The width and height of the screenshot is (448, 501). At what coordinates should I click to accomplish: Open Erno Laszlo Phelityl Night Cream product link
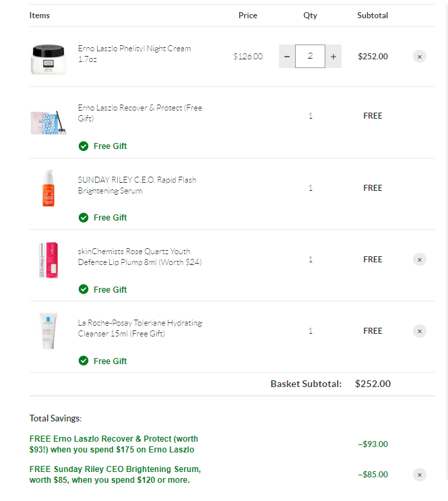click(x=135, y=54)
